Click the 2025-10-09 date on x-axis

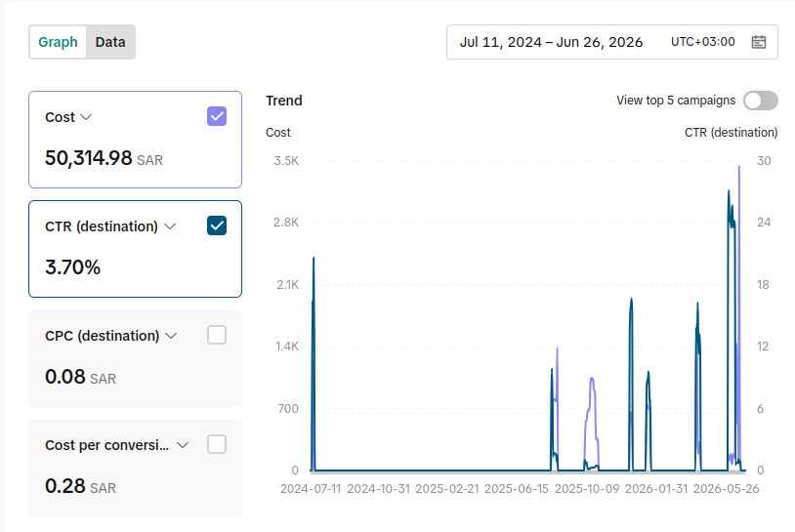point(587,489)
